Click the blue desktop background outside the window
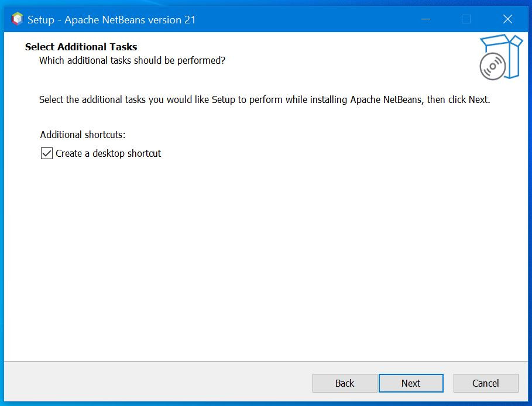The height and width of the screenshot is (406, 532). [528, 234]
